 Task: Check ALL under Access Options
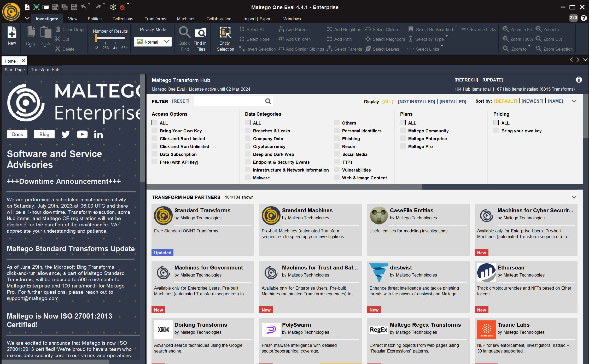click(154, 122)
